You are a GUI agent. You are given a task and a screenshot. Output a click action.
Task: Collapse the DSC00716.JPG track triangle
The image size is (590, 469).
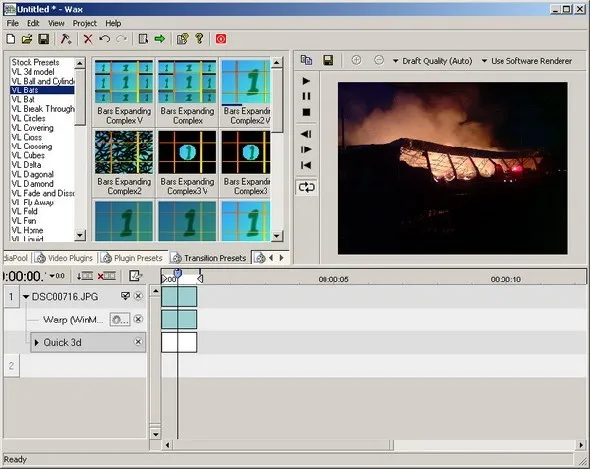point(26,297)
